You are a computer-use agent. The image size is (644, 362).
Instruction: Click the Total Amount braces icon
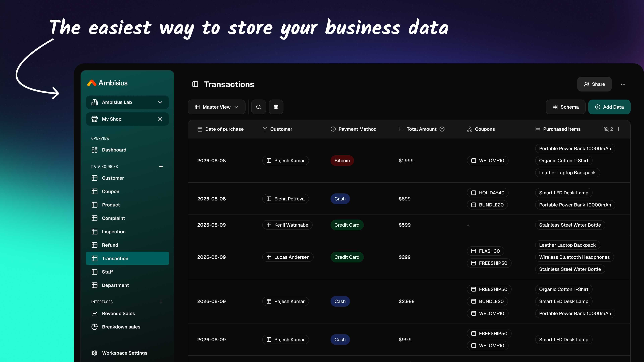tap(401, 129)
